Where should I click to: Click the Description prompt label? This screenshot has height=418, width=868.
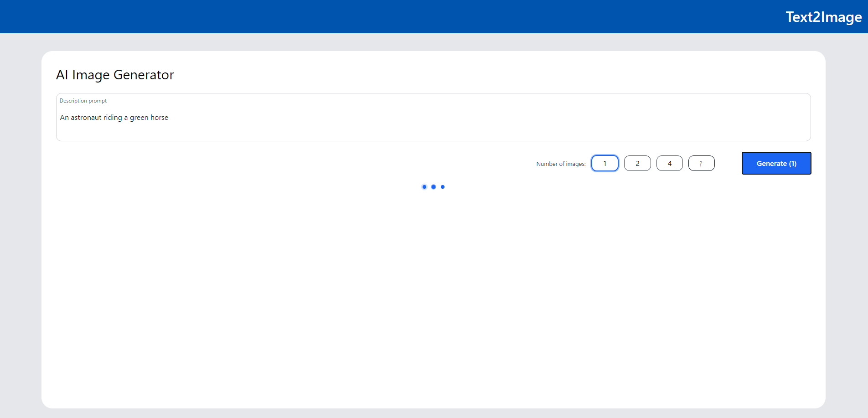coord(83,100)
